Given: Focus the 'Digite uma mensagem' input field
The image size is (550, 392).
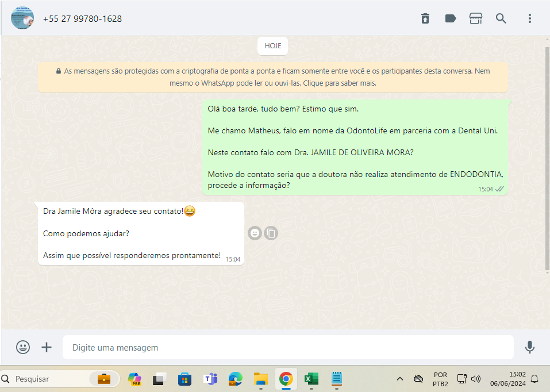Looking at the screenshot, I should point(287,347).
